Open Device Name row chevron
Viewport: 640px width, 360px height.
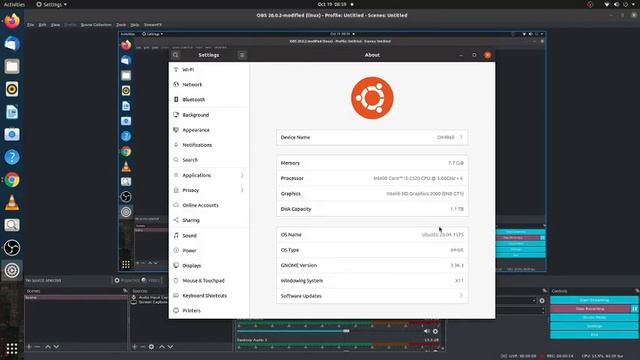[461, 137]
